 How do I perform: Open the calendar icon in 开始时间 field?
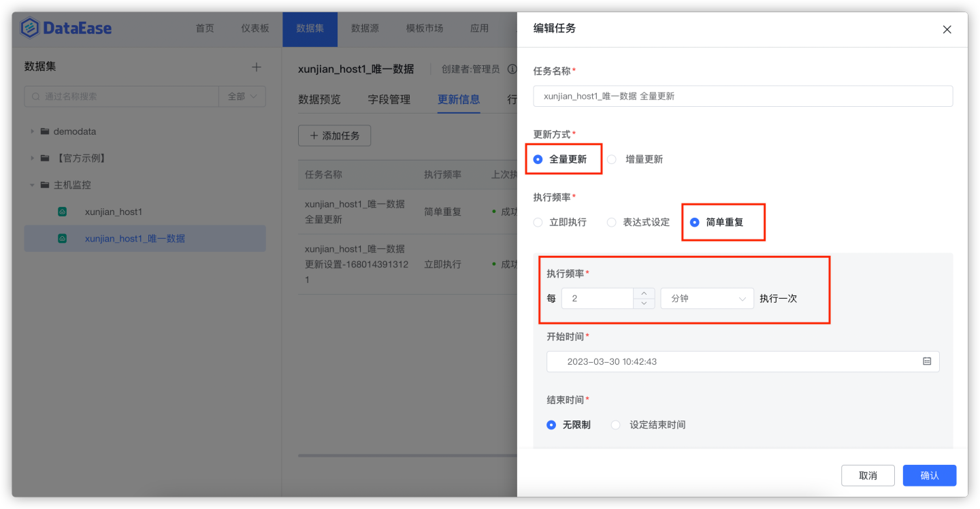pos(927,361)
